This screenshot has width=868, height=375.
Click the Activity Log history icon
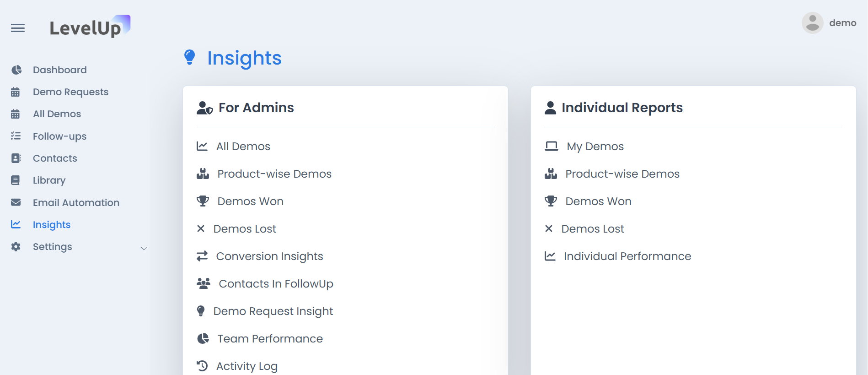pos(202,365)
